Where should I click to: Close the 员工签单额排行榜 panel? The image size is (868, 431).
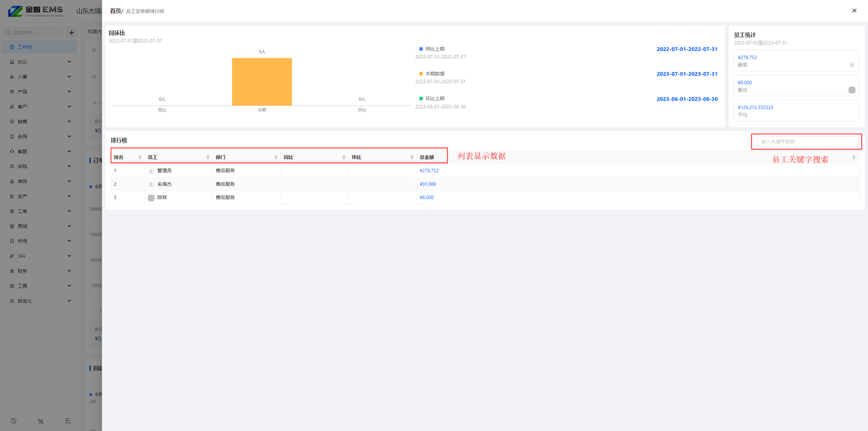[x=854, y=10]
